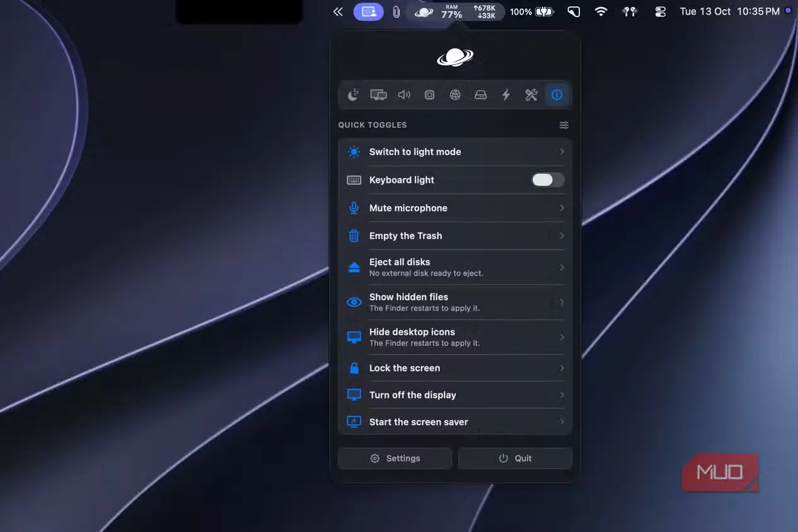Screen dimensions: 798x532
Task: Select the lightning bolt power tab
Action: [506, 95]
